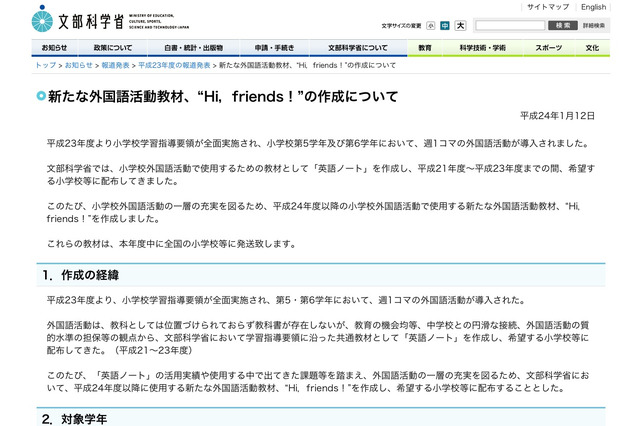Go to 平成23年度の報道発表 breadcrumb link
This screenshot has width=640, height=426.
174,65
